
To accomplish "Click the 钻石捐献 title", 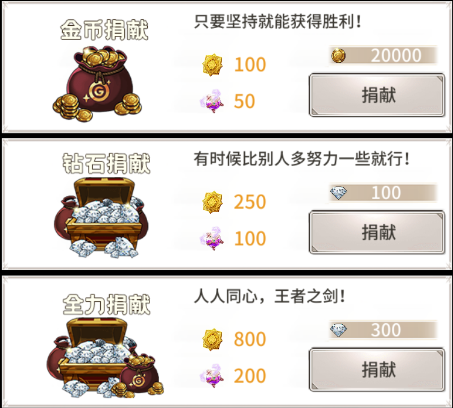I will point(106,164).
